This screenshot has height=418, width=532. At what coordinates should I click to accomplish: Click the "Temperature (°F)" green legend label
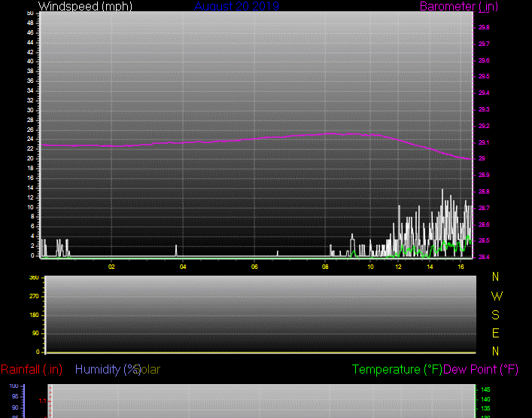[397, 370]
